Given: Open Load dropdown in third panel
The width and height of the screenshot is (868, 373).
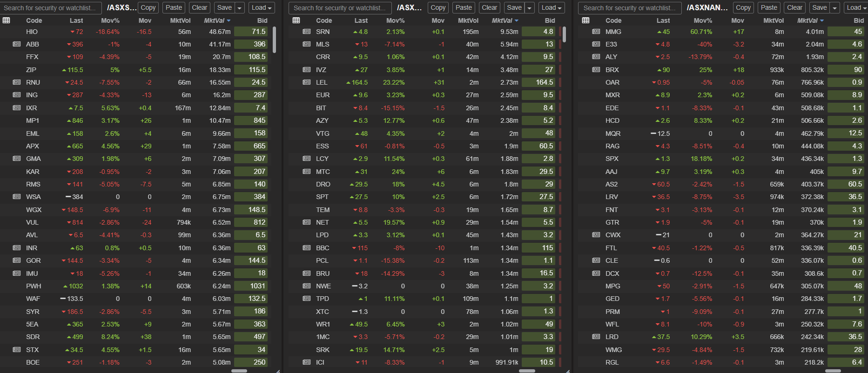Looking at the screenshot, I should click(855, 8).
